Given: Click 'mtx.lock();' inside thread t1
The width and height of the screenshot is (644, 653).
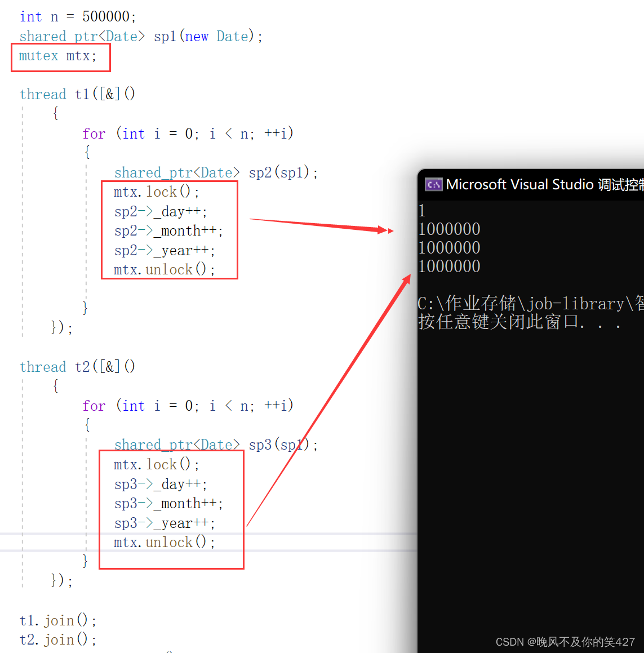Looking at the screenshot, I should pyautogui.click(x=156, y=192).
